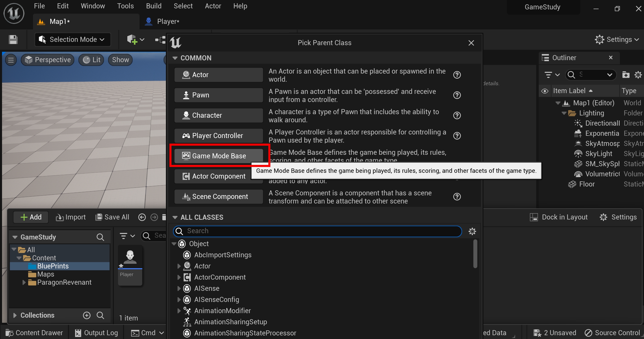Click the class list vertical scrollbar
The image size is (644, 339).
475,254
